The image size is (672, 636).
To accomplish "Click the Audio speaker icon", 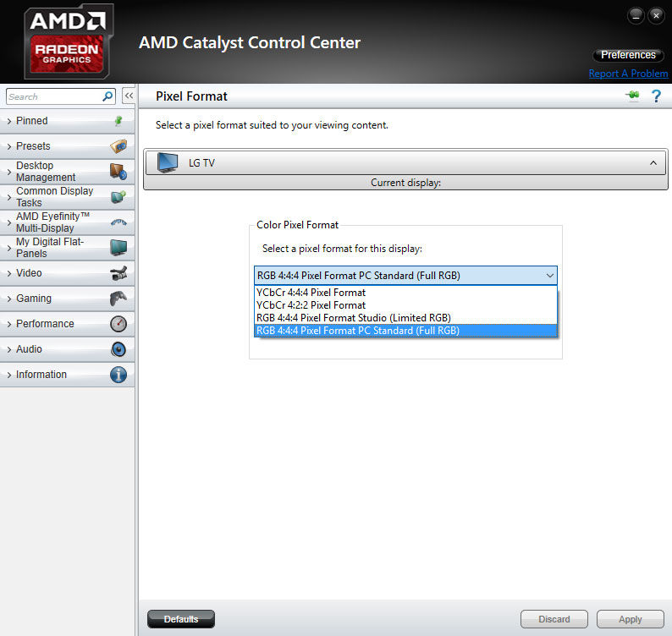I will [118, 349].
